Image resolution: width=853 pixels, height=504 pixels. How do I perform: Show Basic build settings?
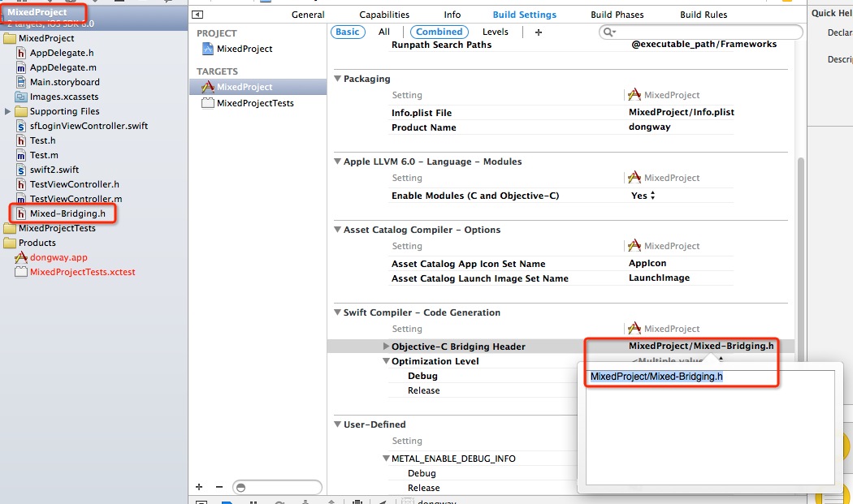[348, 32]
